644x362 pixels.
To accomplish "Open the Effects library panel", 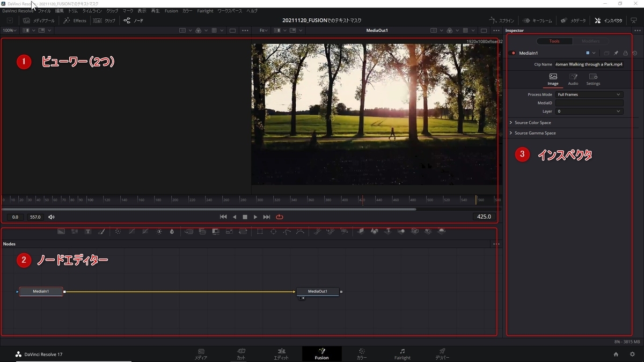I will (x=75, y=20).
